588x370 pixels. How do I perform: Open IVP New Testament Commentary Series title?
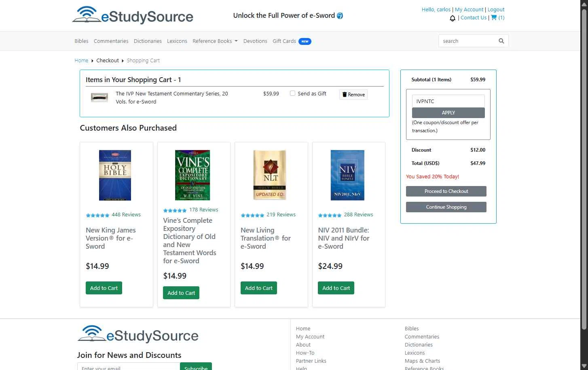[x=172, y=97]
